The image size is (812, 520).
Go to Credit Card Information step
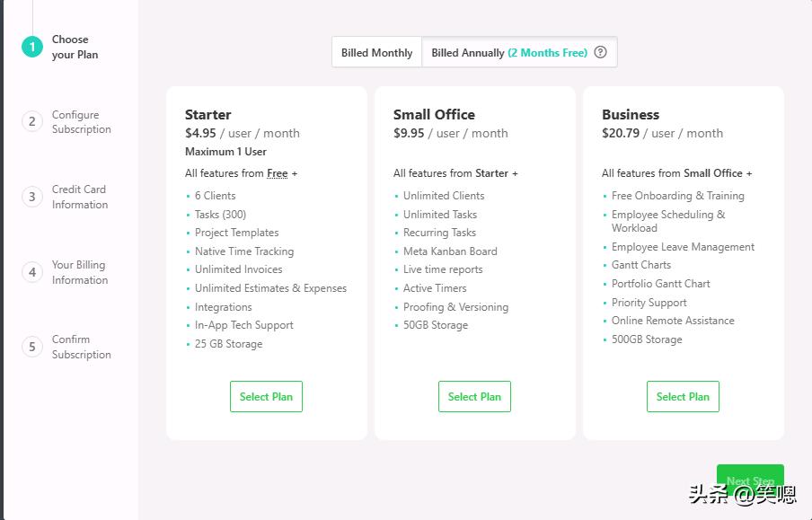(79, 197)
